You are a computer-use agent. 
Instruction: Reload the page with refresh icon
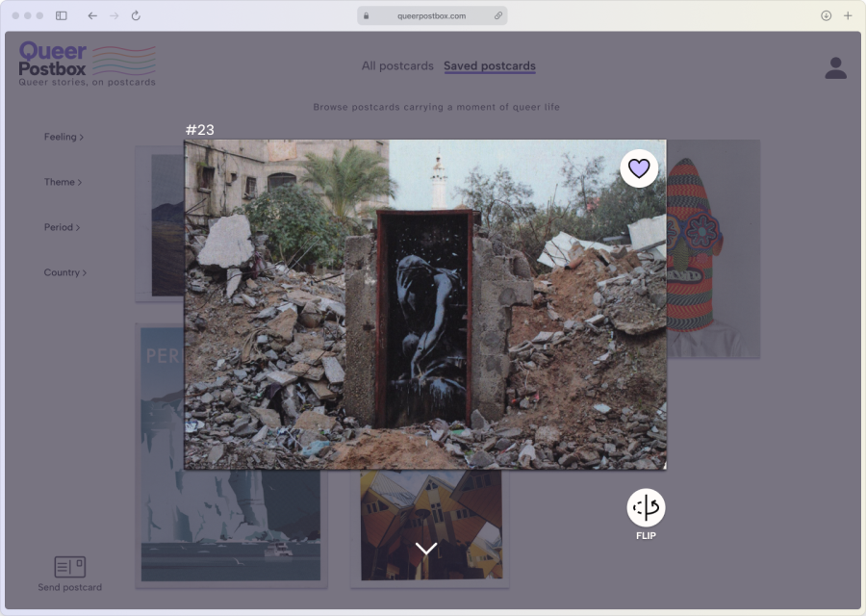(136, 15)
